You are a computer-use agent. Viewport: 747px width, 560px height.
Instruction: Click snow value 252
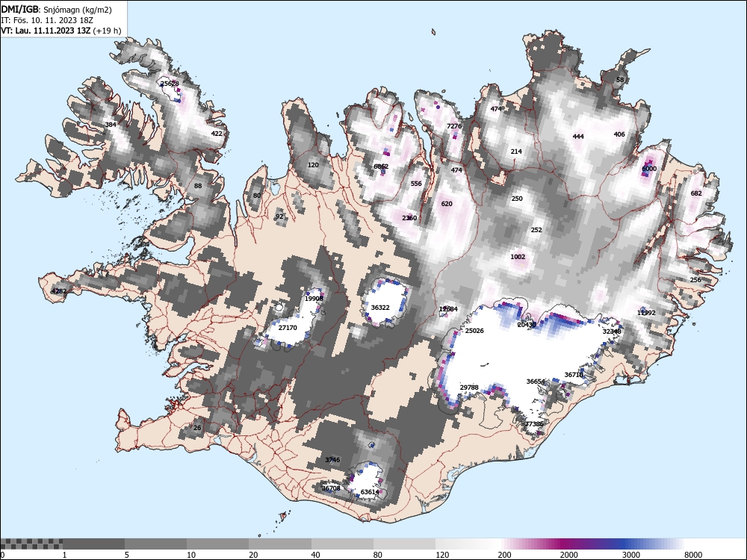tap(536, 229)
